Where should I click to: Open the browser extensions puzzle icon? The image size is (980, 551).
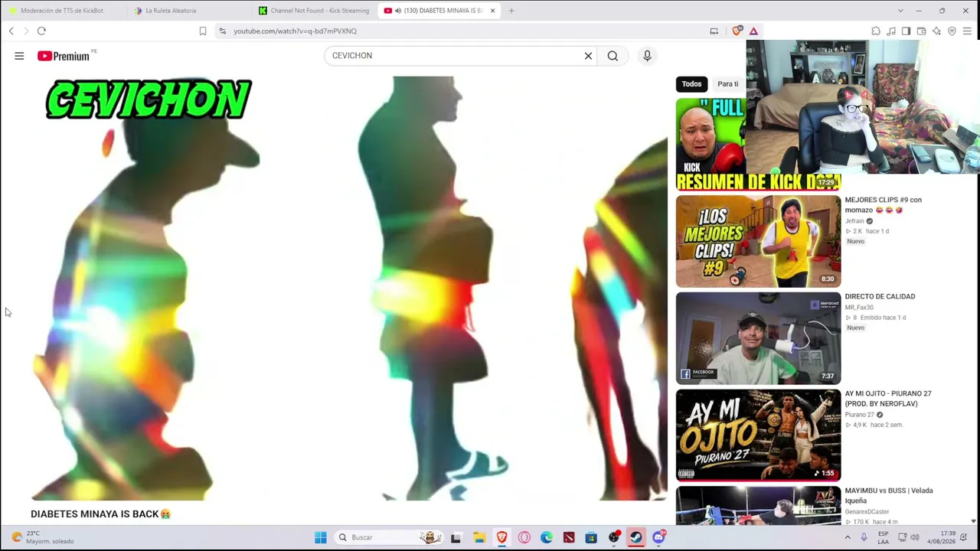point(876,31)
